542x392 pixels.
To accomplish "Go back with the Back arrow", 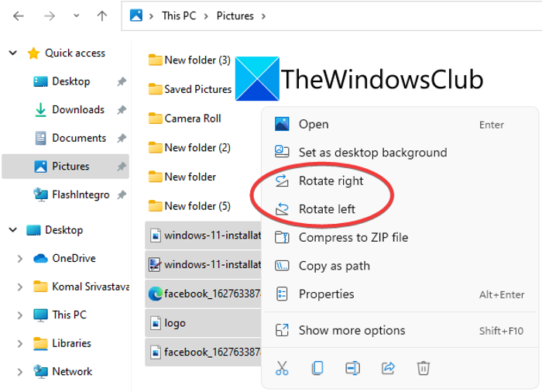I will (x=19, y=16).
